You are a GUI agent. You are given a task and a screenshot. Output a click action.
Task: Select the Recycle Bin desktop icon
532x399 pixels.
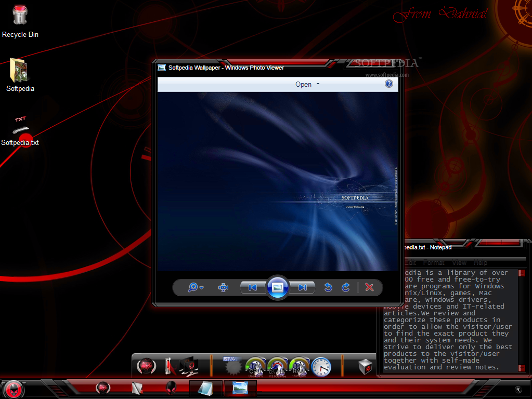click(20, 22)
